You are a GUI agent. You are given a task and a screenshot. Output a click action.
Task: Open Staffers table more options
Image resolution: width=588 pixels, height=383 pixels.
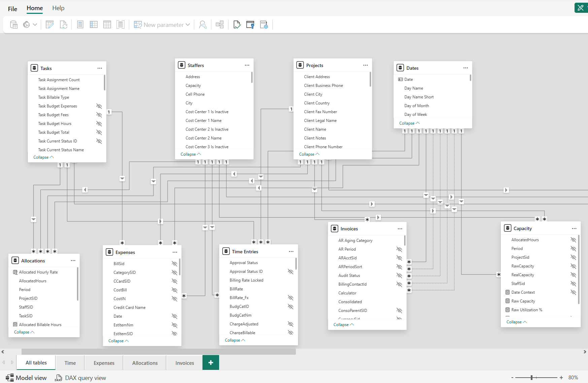247,65
